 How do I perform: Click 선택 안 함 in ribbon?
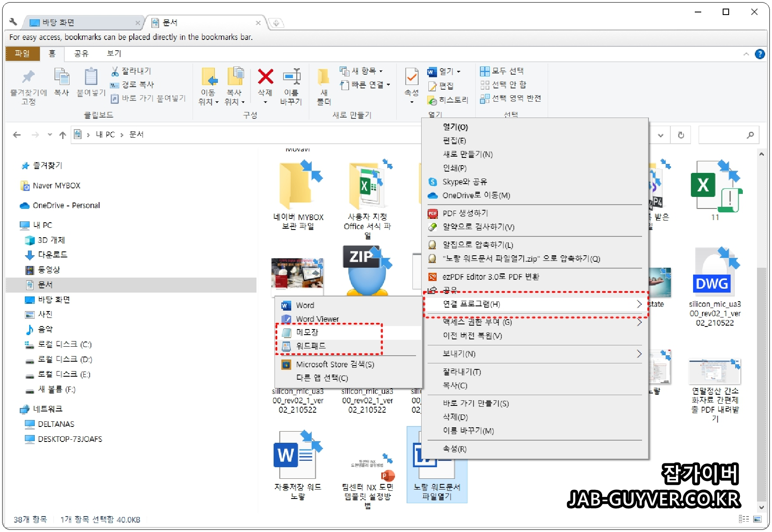503,85
